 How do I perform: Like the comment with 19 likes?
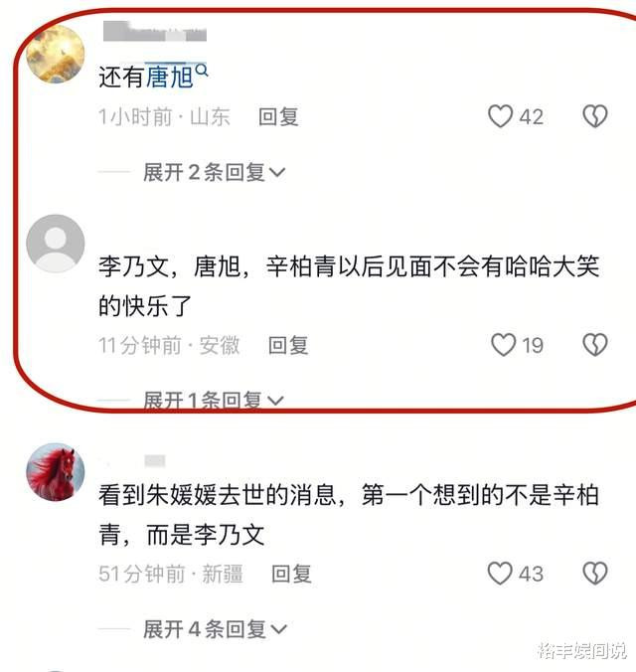click(x=503, y=345)
